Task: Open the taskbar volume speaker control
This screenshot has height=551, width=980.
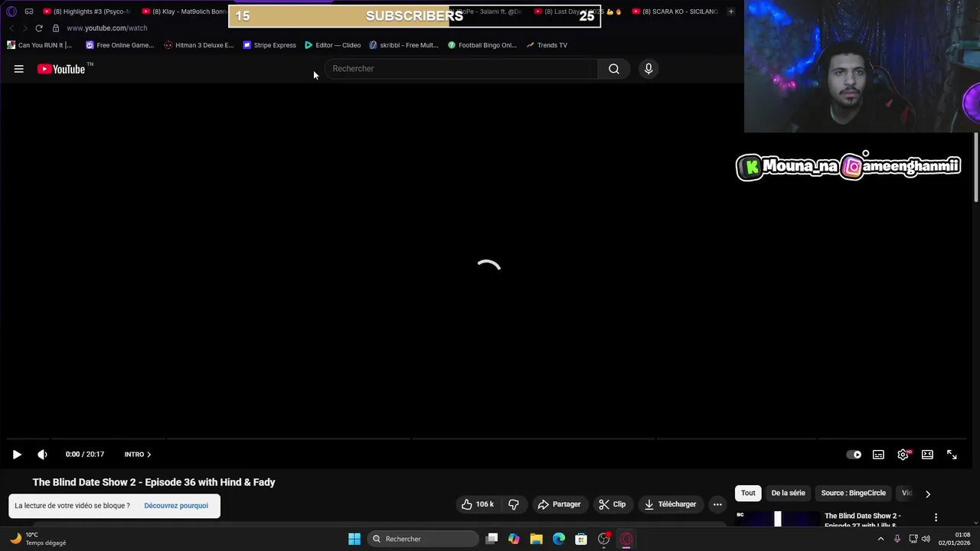Action: click(926, 539)
